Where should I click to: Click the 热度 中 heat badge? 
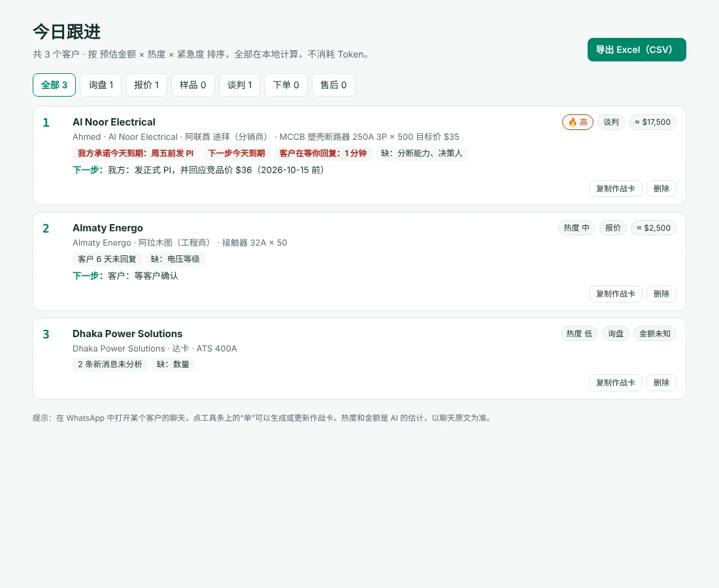pyautogui.click(x=577, y=228)
